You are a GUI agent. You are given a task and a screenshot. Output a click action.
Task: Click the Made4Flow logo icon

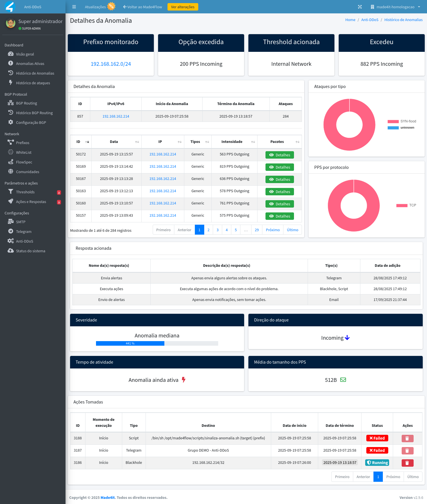[10, 7]
